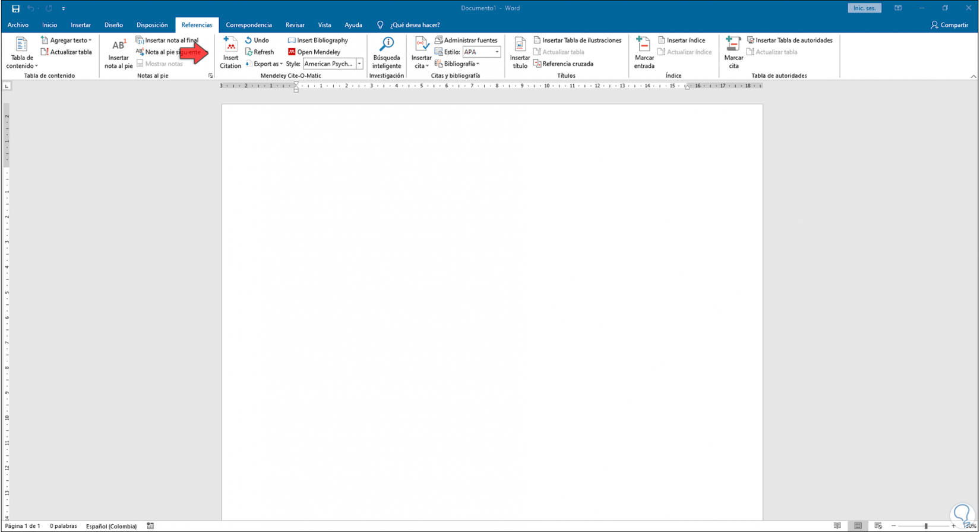Click Página 1 de 1 in status bar
Image resolution: width=980 pixels, height=532 pixels.
(x=23, y=526)
